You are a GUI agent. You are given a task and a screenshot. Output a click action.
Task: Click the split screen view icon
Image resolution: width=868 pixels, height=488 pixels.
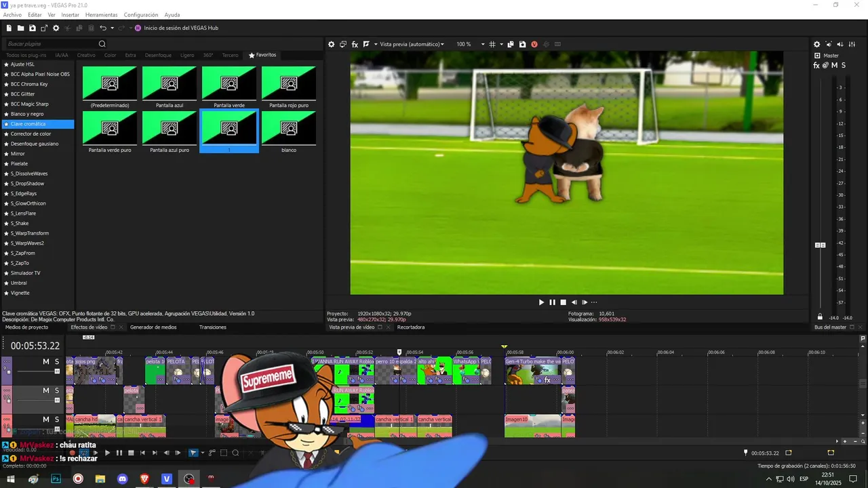point(366,44)
